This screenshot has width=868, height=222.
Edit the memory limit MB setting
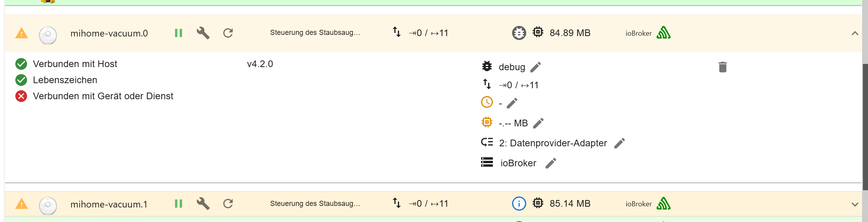click(538, 123)
